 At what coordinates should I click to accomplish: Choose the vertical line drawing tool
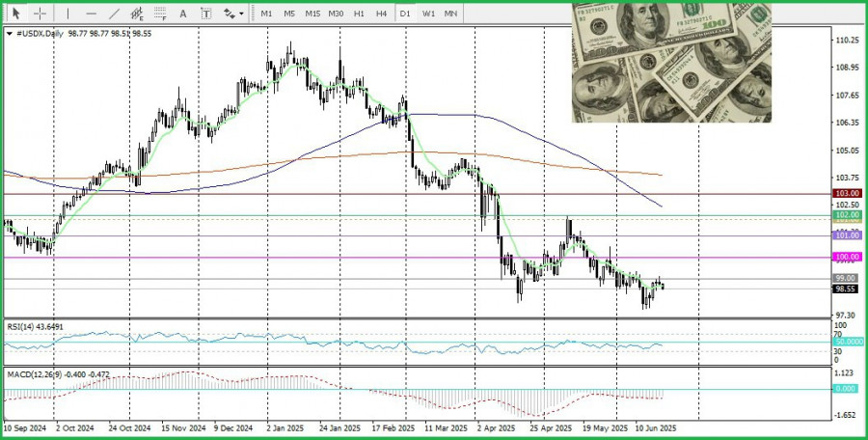pos(68,14)
